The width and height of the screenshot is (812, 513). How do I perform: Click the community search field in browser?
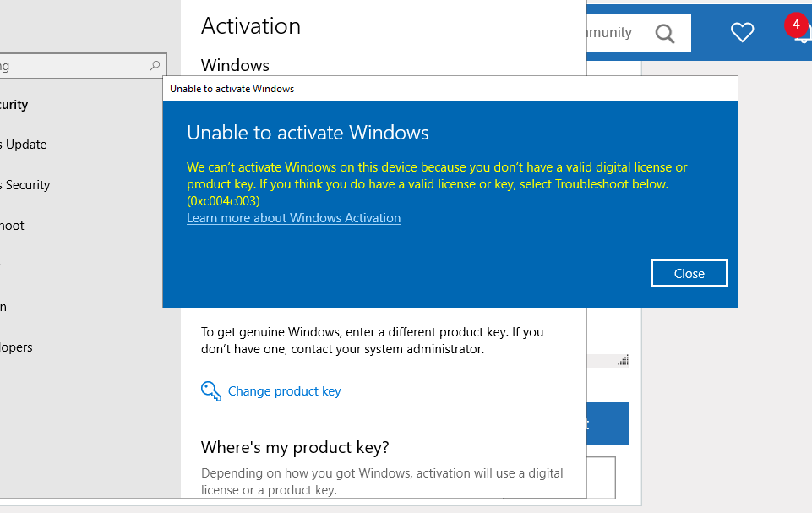(639, 33)
